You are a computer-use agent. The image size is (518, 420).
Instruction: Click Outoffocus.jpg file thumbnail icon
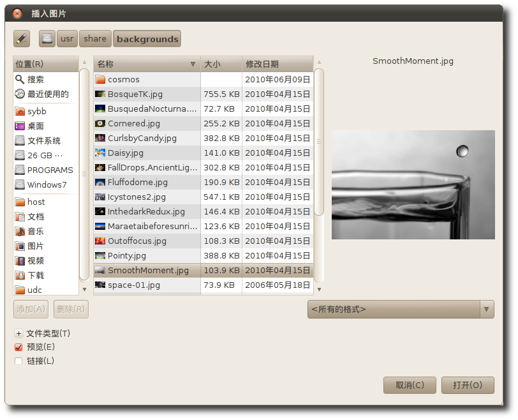[x=100, y=241]
